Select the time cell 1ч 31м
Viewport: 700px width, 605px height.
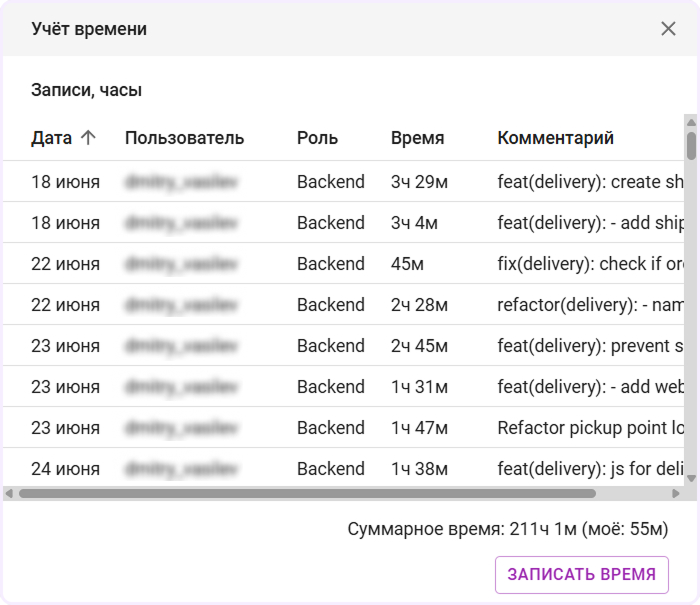coord(419,387)
